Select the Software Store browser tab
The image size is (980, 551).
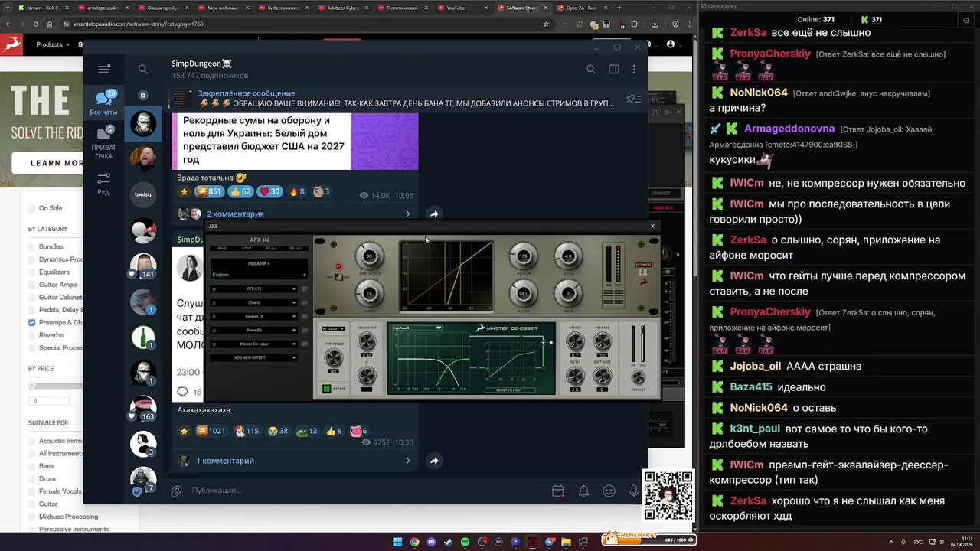click(x=522, y=8)
